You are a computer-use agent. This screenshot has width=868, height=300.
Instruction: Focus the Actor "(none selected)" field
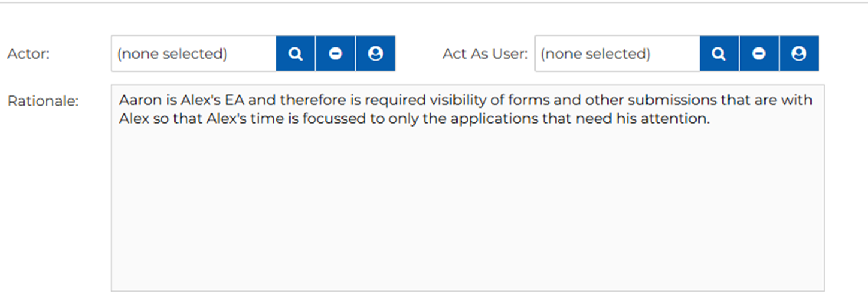click(x=193, y=53)
